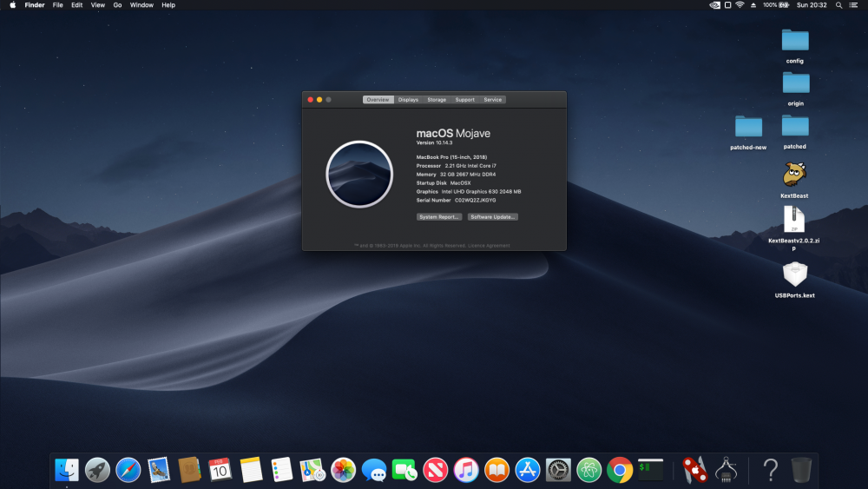Open the Help menu

tap(168, 5)
